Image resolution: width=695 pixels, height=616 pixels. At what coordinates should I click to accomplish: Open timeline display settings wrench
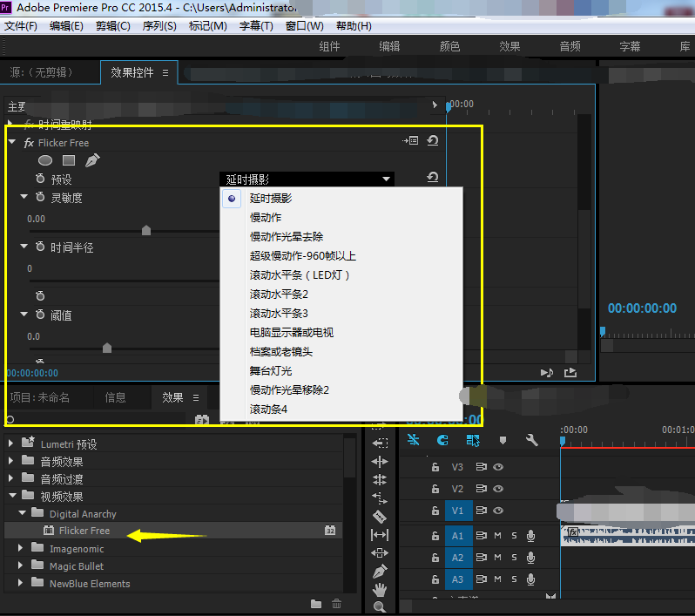pos(532,439)
